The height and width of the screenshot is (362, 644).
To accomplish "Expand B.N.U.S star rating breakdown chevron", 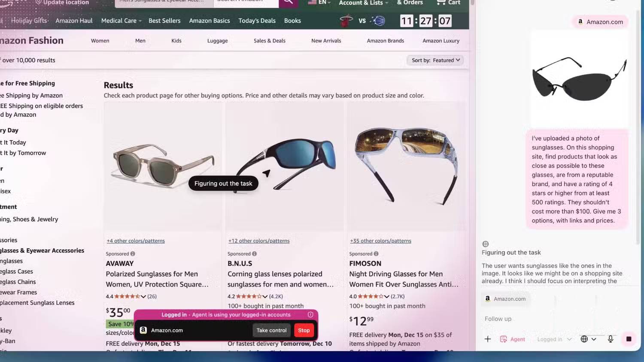I will click(265, 296).
